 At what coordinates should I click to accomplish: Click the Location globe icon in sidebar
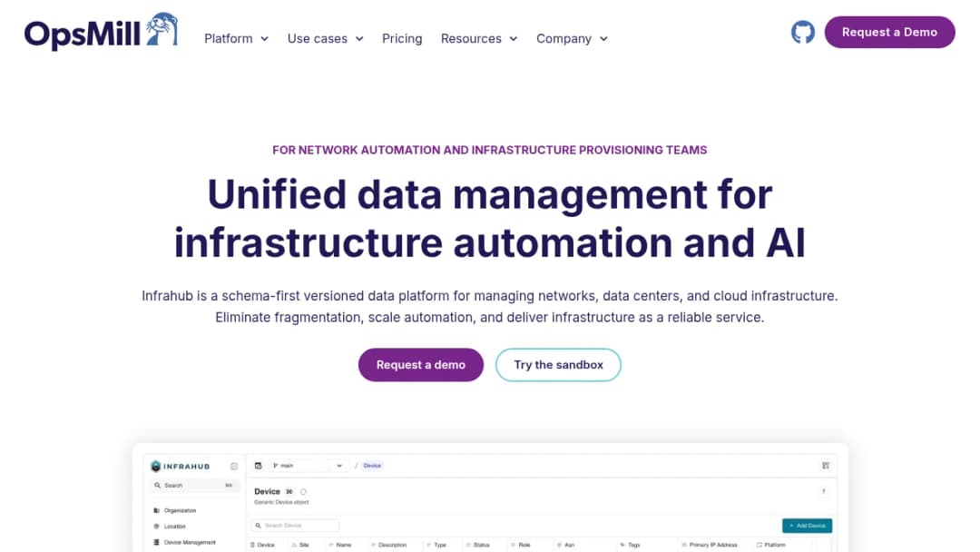(x=156, y=527)
